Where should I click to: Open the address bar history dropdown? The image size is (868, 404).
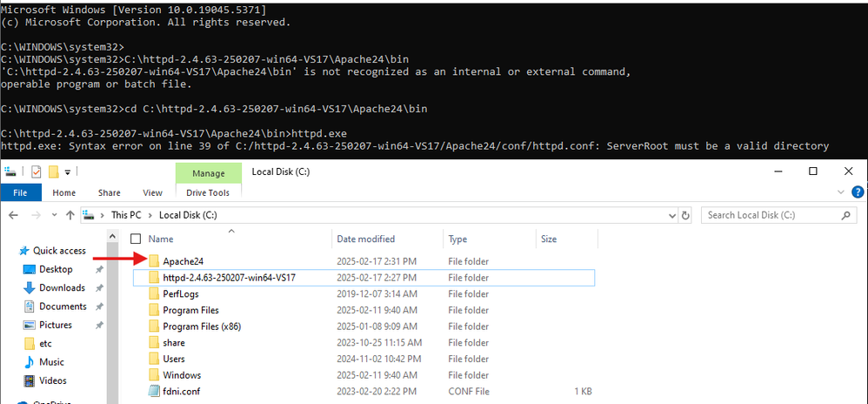(672, 216)
